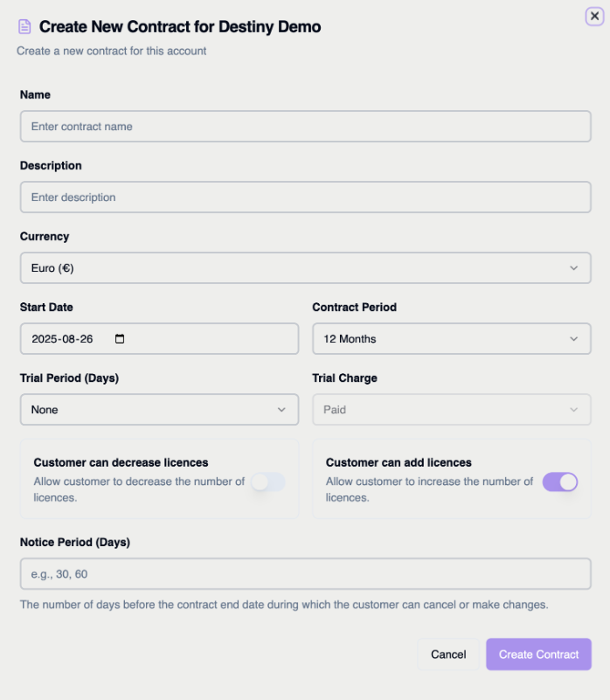Click the Currency field label
This screenshot has height=700, width=610.
(45, 237)
